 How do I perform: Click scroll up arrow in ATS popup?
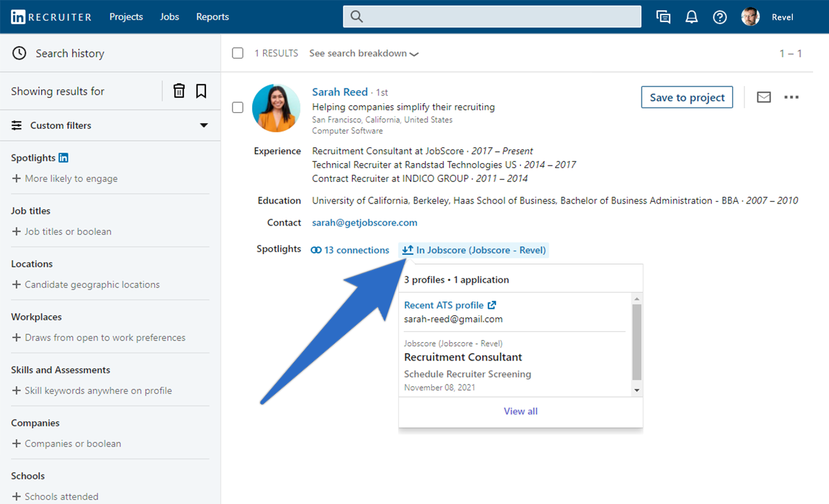637,299
